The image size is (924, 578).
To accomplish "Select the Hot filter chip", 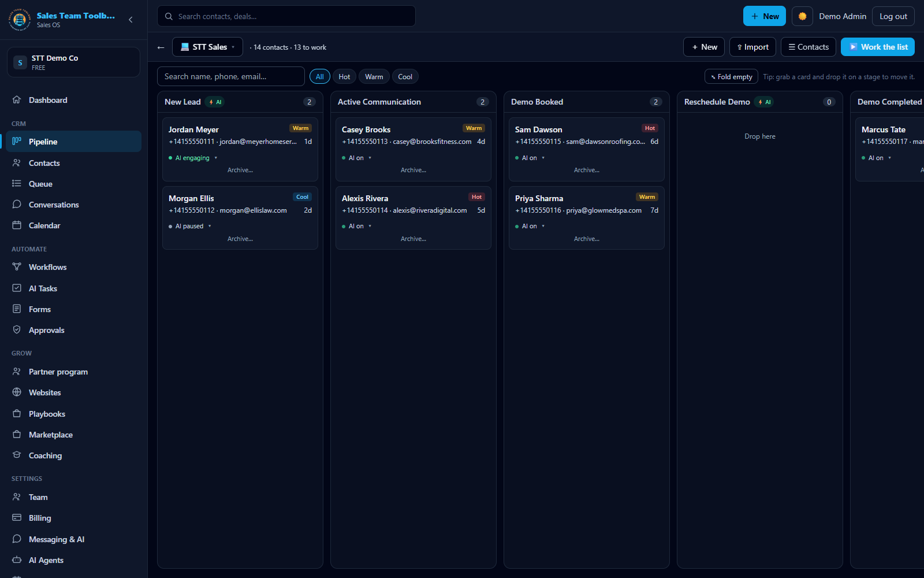I will 344,77.
